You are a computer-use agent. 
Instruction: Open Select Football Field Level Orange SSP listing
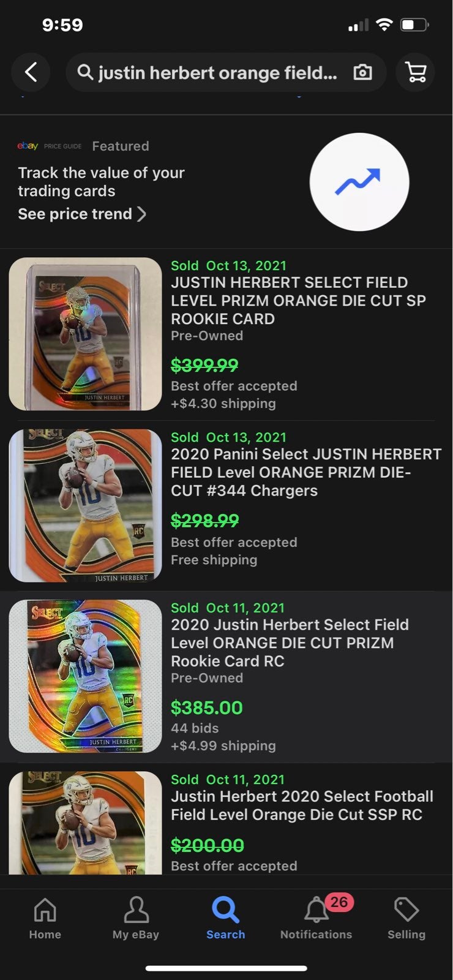(302, 805)
